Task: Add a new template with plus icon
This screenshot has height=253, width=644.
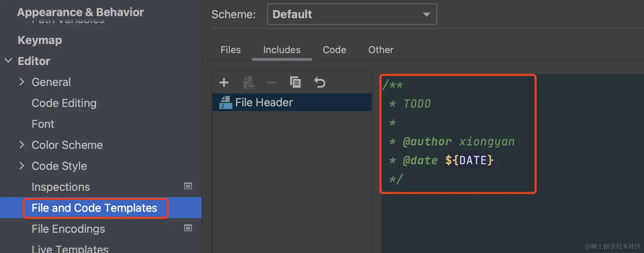Action: [x=224, y=82]
